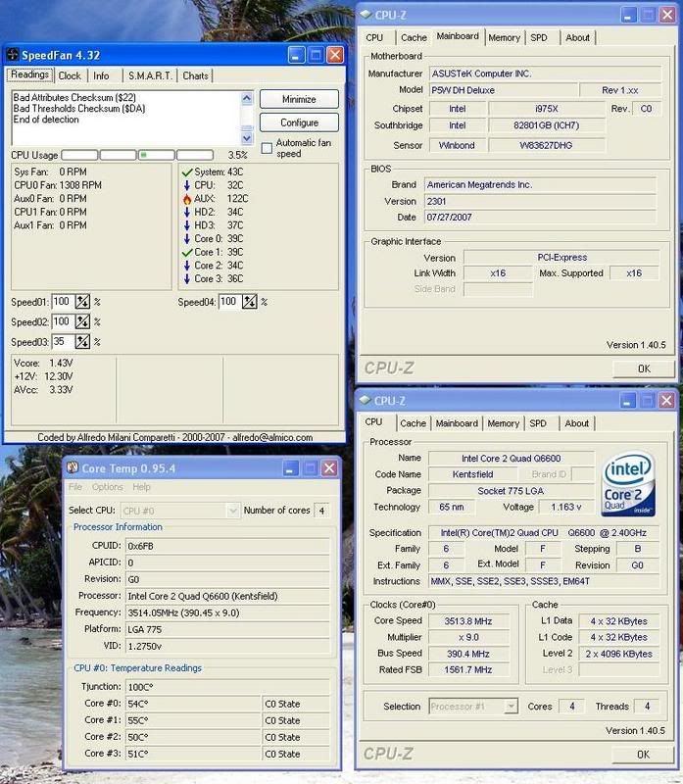683x784 pixels.
Task: Click the Core 0 down-arrow icon in SpeedFan
Action: tap(187, 239)
